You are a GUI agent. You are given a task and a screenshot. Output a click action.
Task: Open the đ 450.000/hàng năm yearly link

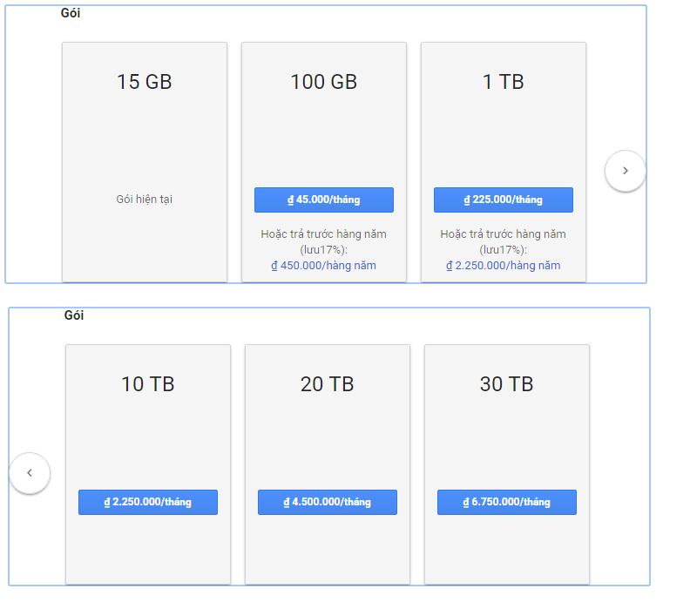point(323,266)
